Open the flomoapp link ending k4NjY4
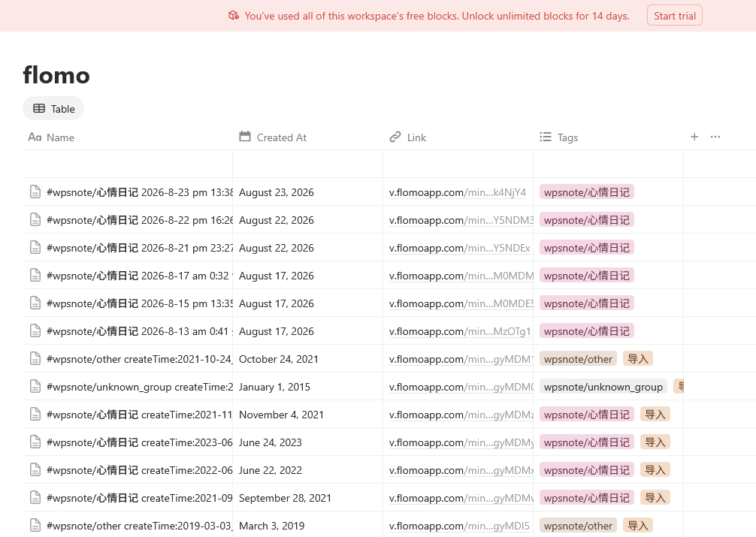The width and height of the screenshot is (756, 537). (x=458, y=192)
